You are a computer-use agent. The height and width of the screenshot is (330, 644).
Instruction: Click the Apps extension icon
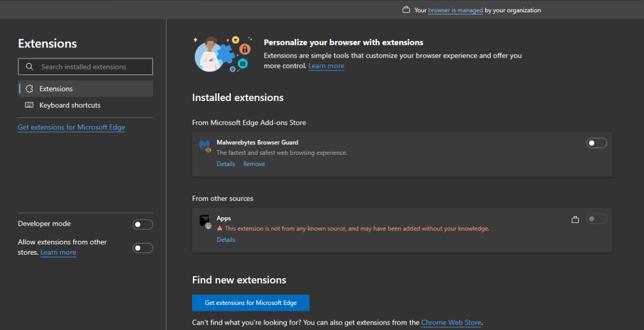click(x=205, y=221)
